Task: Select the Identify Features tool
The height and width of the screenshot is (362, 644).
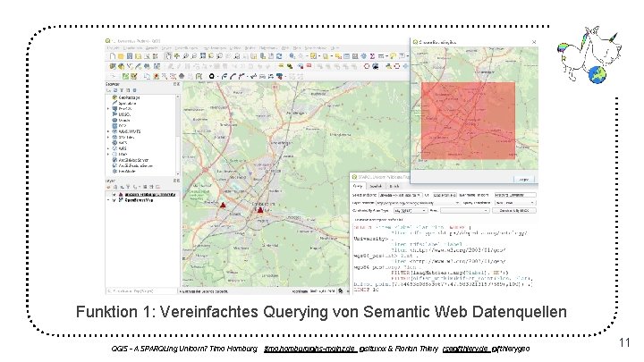Action: (292, 55)
